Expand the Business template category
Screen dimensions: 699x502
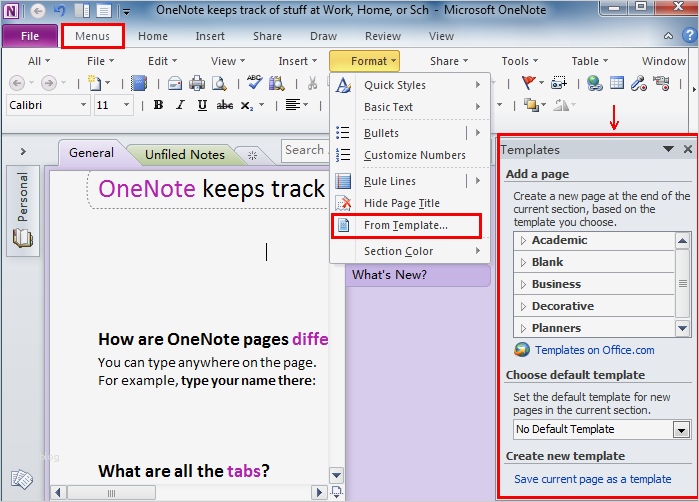click(x=523, y=284)
